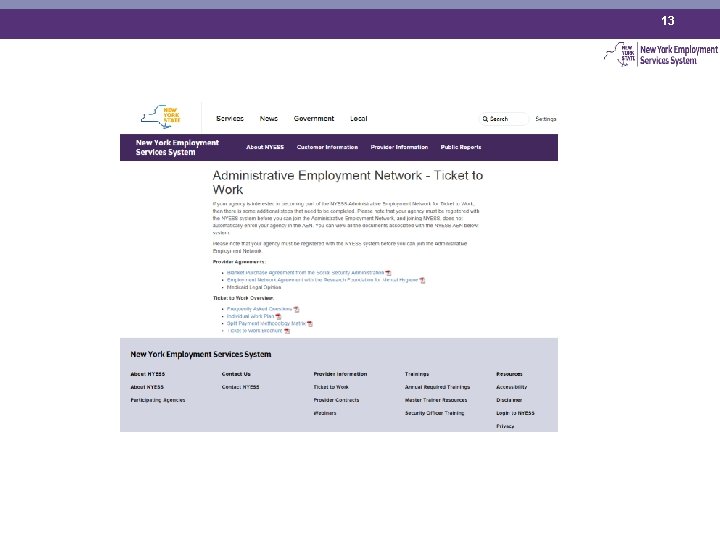Screen dimensions: 720x540
Task: Click the footer title New York Employment Services System
Action: (201, 354)
